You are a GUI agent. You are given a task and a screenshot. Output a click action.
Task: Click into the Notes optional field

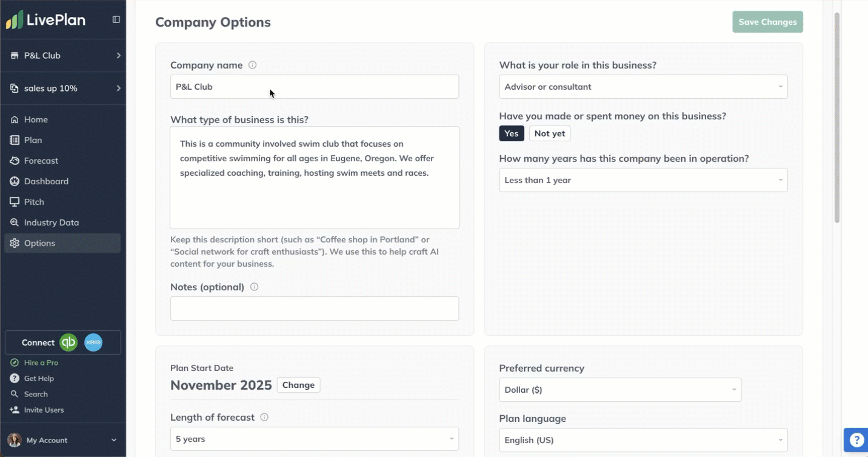click(x=314, y=309)
